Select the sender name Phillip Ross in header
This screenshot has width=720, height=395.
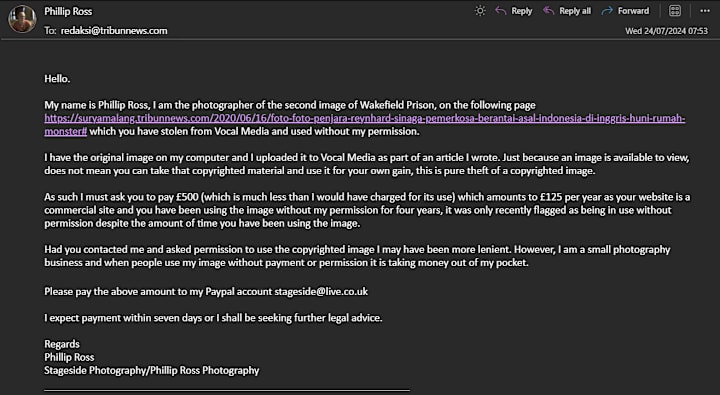[x=68, y=11]
